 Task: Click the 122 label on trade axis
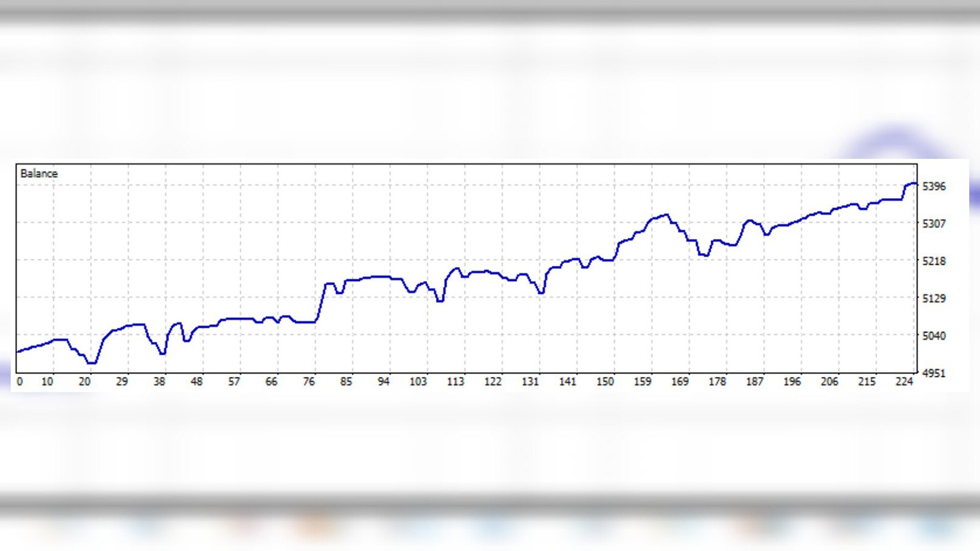[x=493, y=381]
